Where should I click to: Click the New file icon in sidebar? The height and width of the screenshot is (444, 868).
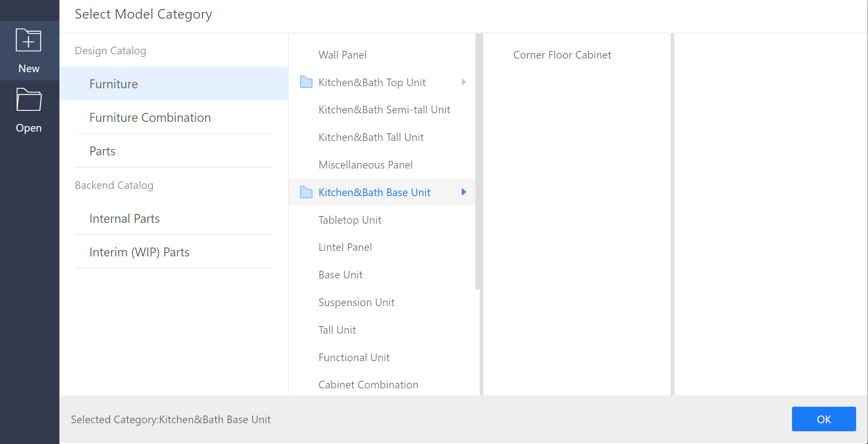pos(28,40)
